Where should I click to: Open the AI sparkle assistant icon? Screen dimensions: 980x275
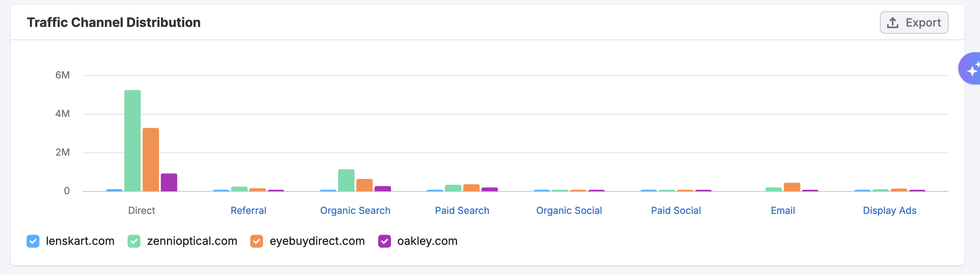click(971, 69)
